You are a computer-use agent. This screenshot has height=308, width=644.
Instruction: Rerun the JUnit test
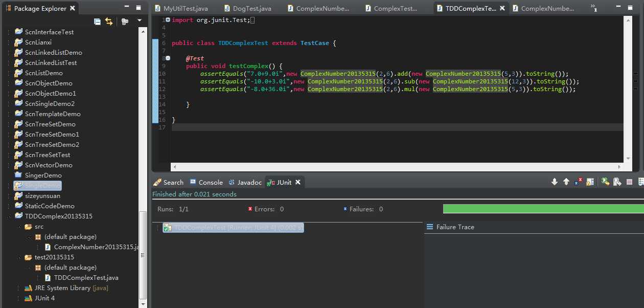click(605, 182)
